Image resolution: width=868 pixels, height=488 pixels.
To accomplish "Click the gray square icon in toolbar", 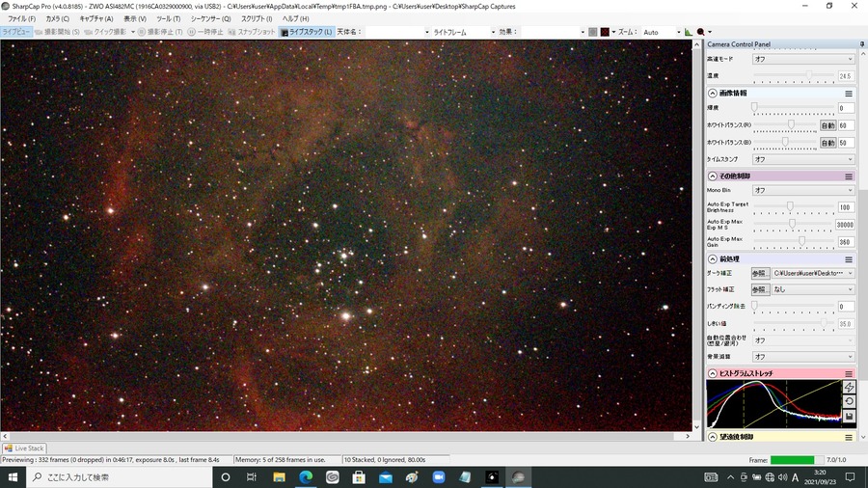I will [x=593, y=32].
